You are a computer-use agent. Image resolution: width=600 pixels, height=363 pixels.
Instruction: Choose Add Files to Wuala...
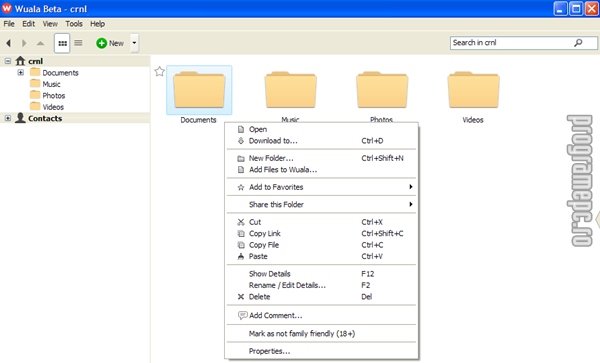pyautogui.click(x=321, y=169)
